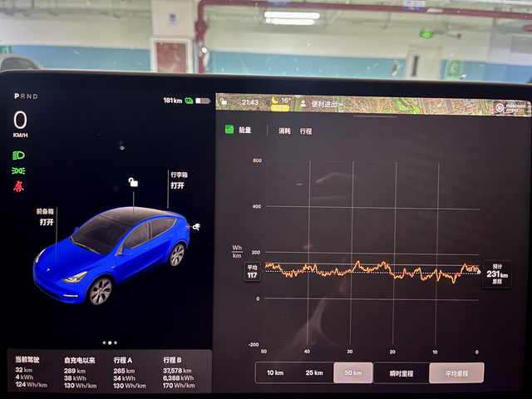Viewport: 532px width, 399px height.
Task: Tap the moon weather icon
Action: [x=275, y=101]
